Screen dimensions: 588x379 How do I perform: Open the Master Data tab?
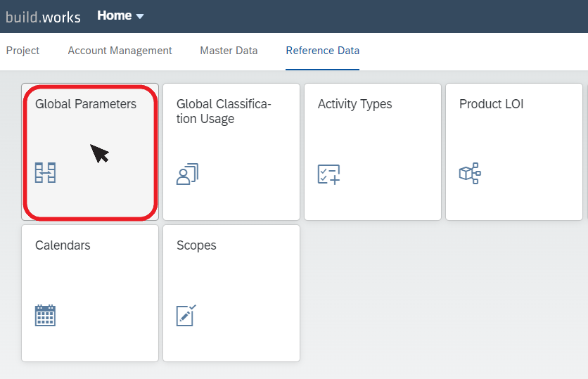pyautogui.click(x=229, y=51)
